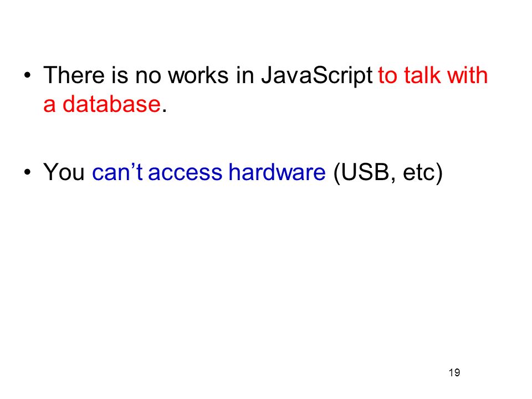Click the red word "with"
This screenshot has height=399, width=532.
468,75
